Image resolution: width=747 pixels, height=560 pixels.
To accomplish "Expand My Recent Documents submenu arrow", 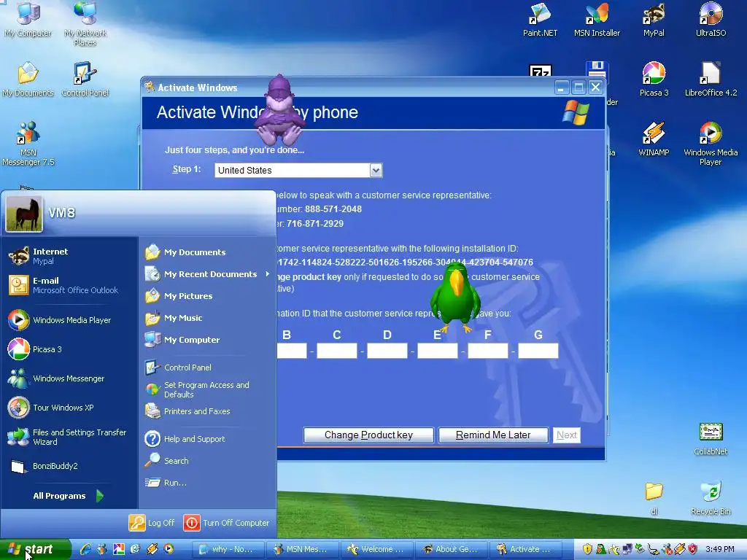I will pos(267,274).
